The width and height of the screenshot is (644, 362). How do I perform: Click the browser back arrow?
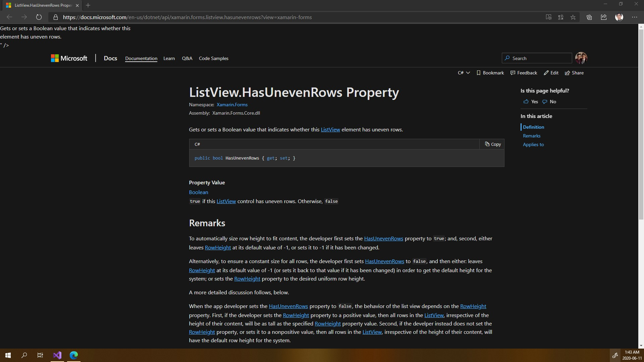[x=9, y=17]
